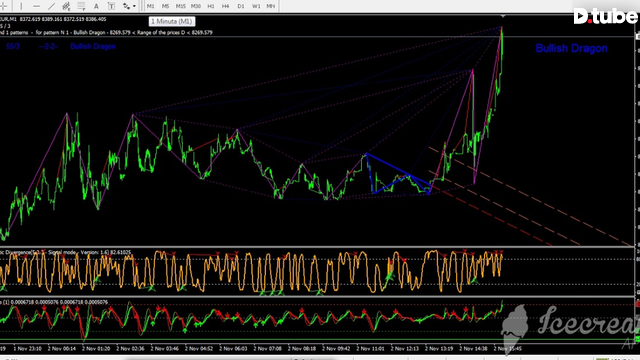Switch to the H4 timeframe
Image resolution: width=640 pixels, height=360 pixels.
tap(225, 6)
